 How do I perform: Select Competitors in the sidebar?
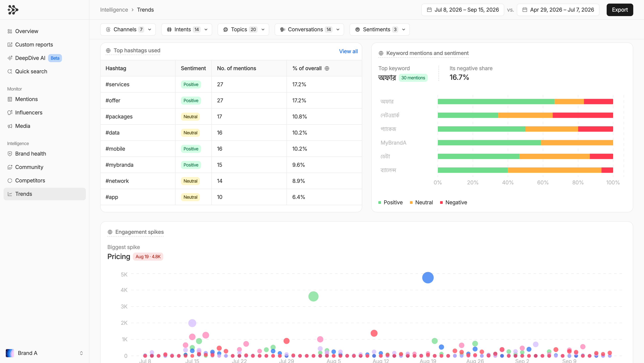click(x=44, y=181)
